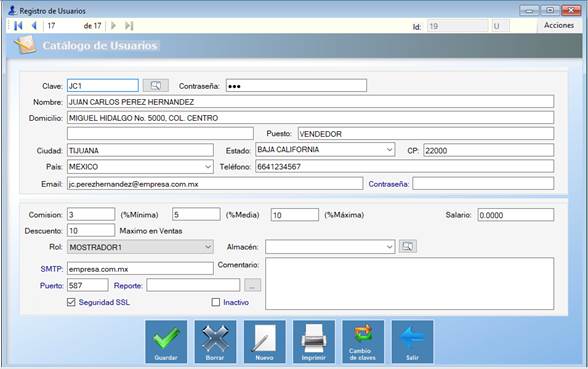Close the Registro de Usuarios window
Viewport: 588px width, 369px height.
[x=571, y=10]
